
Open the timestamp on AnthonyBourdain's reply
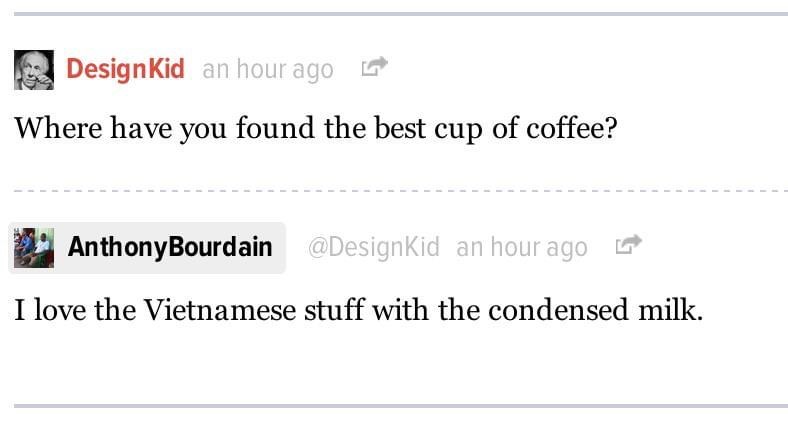click(521, 247)
